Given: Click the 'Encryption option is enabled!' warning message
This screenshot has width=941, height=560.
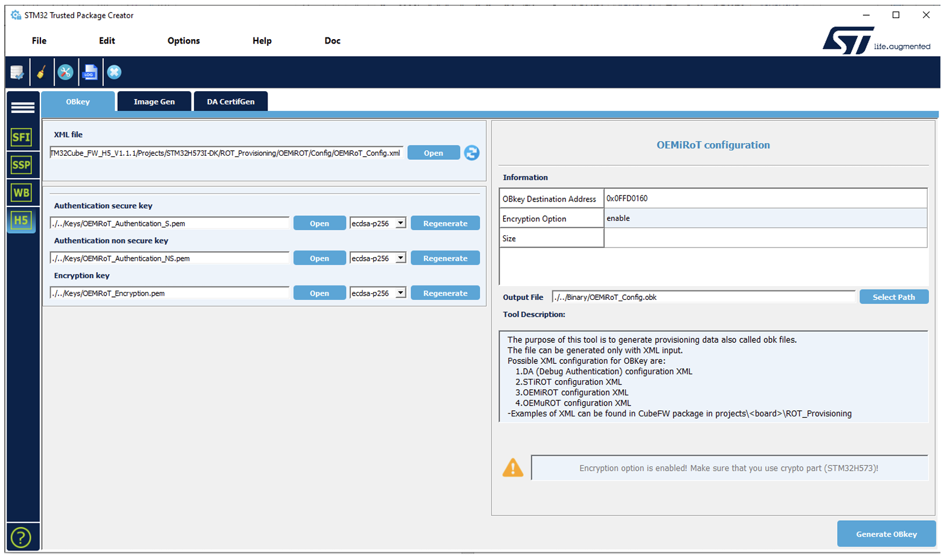Looking at the screenshot, I should click(729, 468).
